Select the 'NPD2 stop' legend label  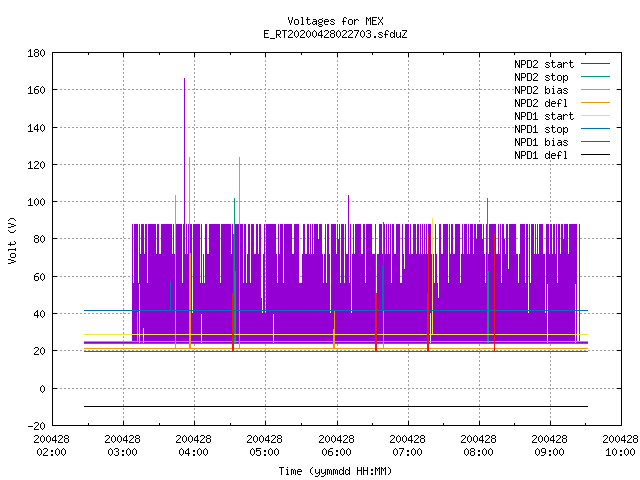click(541, 77)
